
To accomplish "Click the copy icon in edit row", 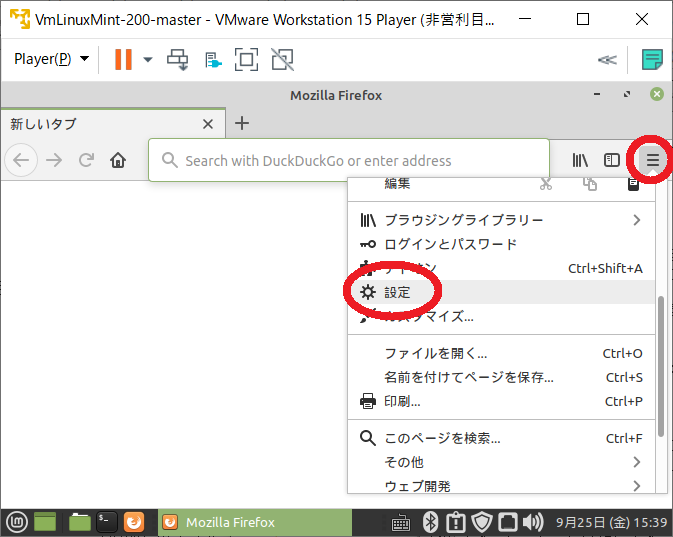I will coord(590,184).
